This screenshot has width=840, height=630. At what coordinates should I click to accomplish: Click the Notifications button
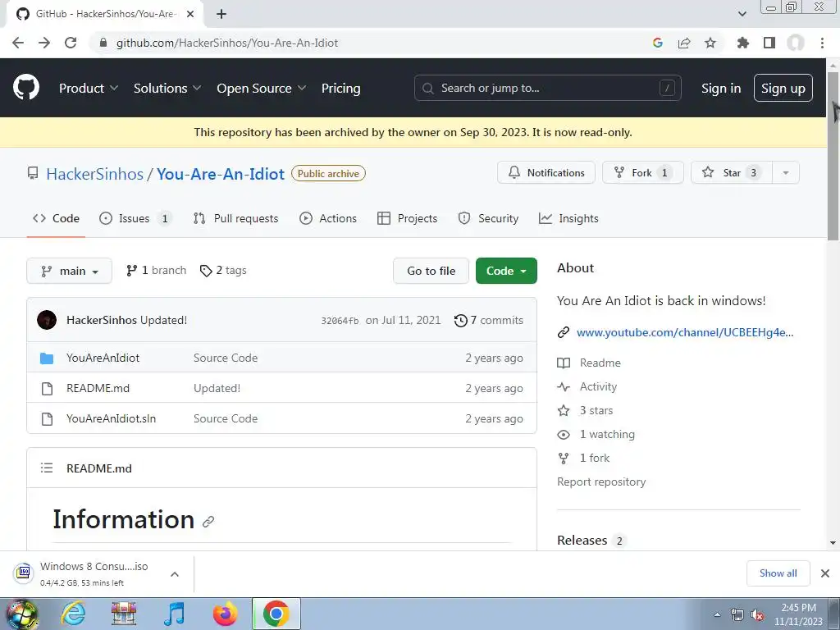(x=546, y=172)
